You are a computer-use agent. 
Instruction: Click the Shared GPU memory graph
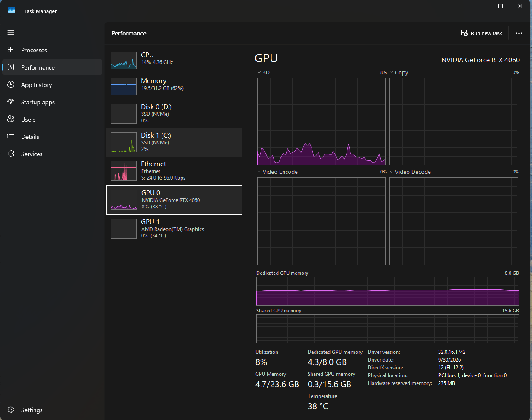pyautogui.click(x=388, y=329)
